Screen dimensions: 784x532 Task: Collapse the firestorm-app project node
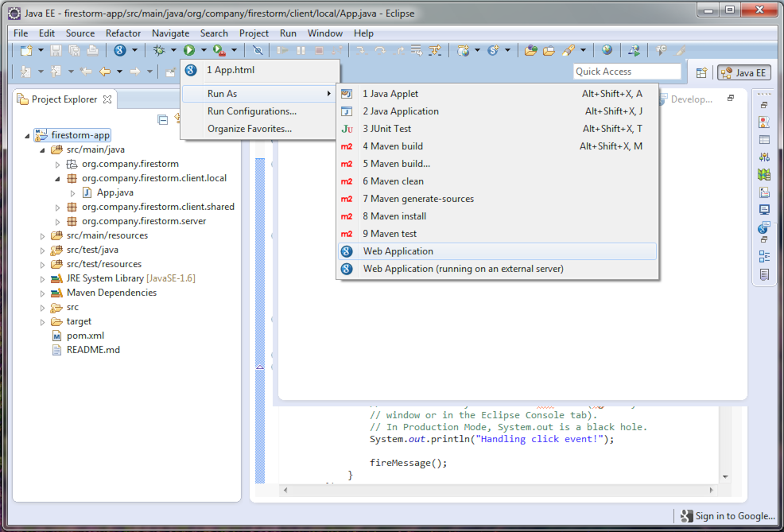tap(27, 135)
